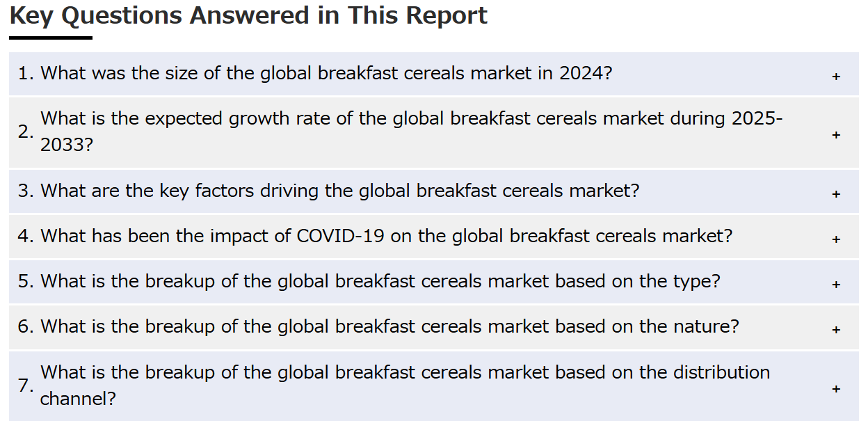Expand 'What are the key factors driving' question
The image size is (868, 421).
[434, 191]
